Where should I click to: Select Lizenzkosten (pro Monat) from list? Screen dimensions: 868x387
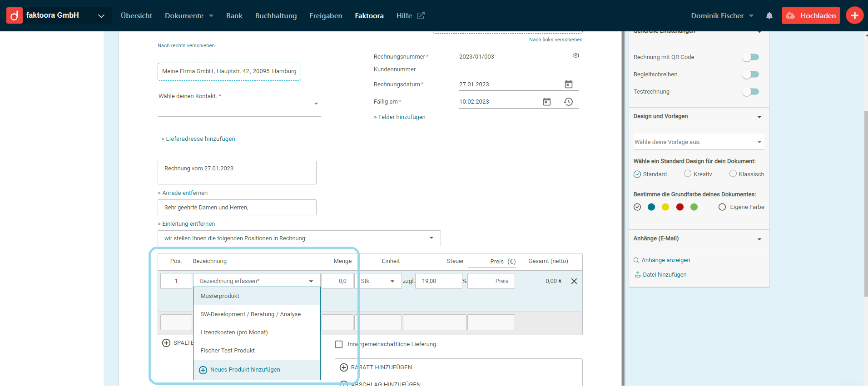coord(234,332)
